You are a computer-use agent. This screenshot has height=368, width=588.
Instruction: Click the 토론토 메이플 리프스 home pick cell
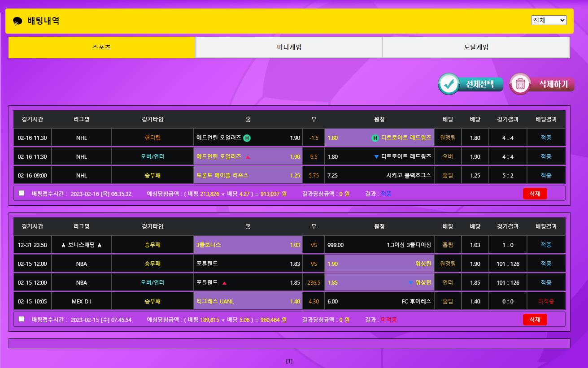tap(248, 175)
